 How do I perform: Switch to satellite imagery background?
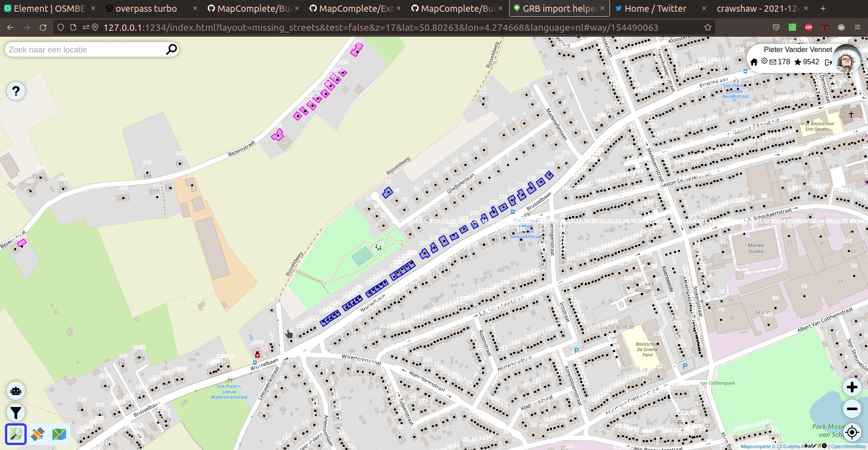coord(38,434)
